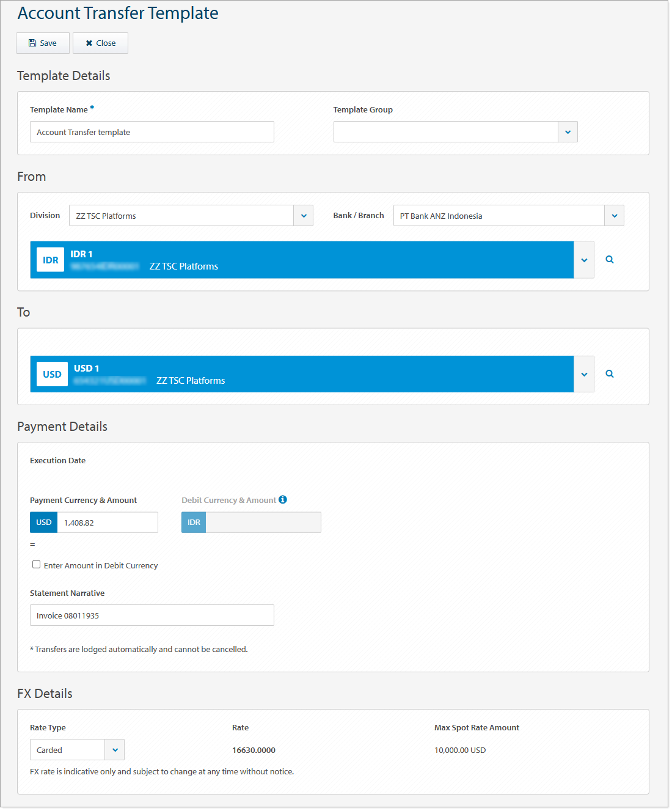This screenshot has height=811, width=672.
Task: Open the Division dropdown showing ZZ TSC Platforms
Action: [x=304, y=215]
